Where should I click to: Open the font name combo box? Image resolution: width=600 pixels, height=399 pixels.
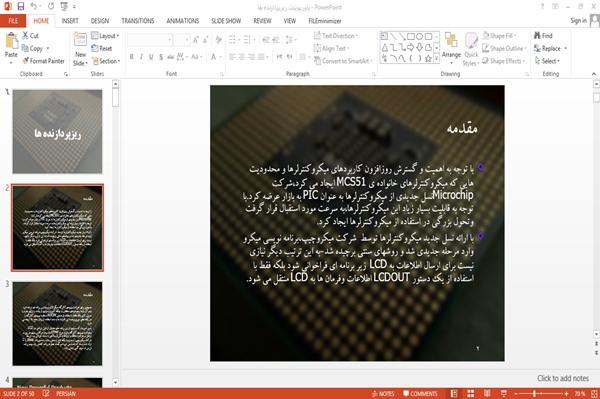tap(150, 39)
